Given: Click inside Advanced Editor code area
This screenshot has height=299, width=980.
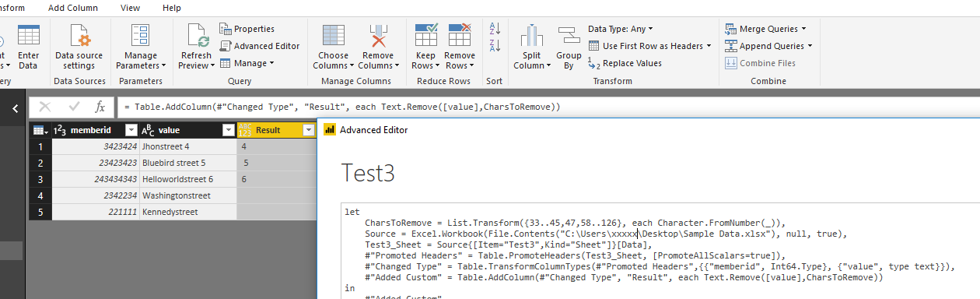Looking at the screenshot, I should pyautogui.click(x=660, y=252).
